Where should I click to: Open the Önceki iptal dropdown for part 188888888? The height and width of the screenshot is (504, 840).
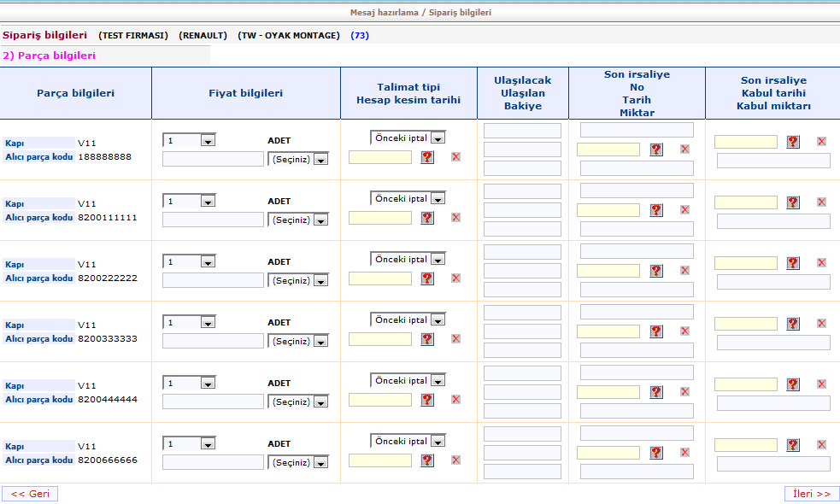point(438,138)
